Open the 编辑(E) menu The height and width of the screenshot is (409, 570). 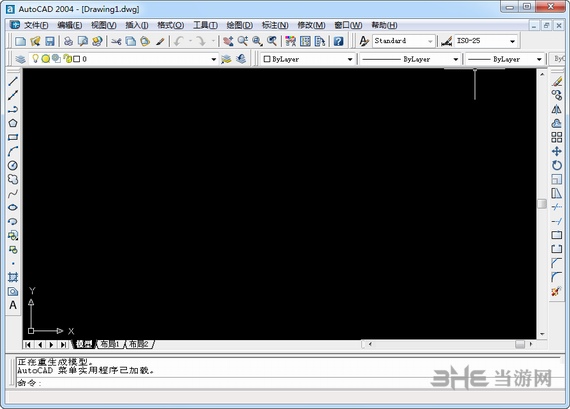coord(69,25)
